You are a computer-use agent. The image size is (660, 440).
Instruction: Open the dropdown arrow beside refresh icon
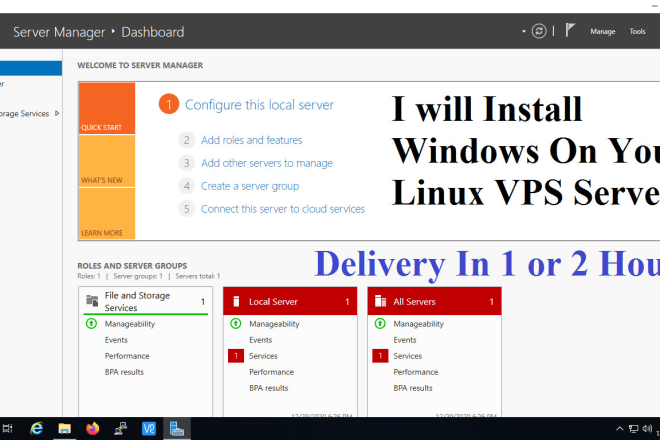point(524,31)
